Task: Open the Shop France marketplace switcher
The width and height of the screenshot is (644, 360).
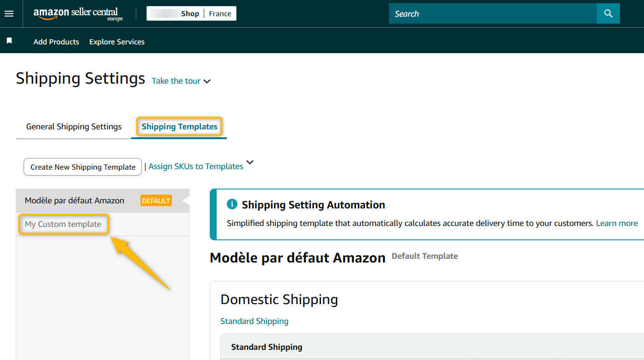Action: pos(191,13)
